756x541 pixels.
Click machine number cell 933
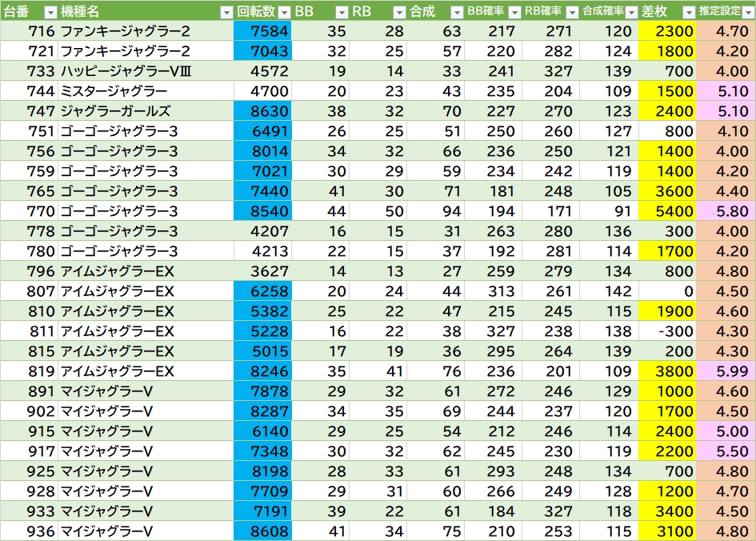point(30,511)
